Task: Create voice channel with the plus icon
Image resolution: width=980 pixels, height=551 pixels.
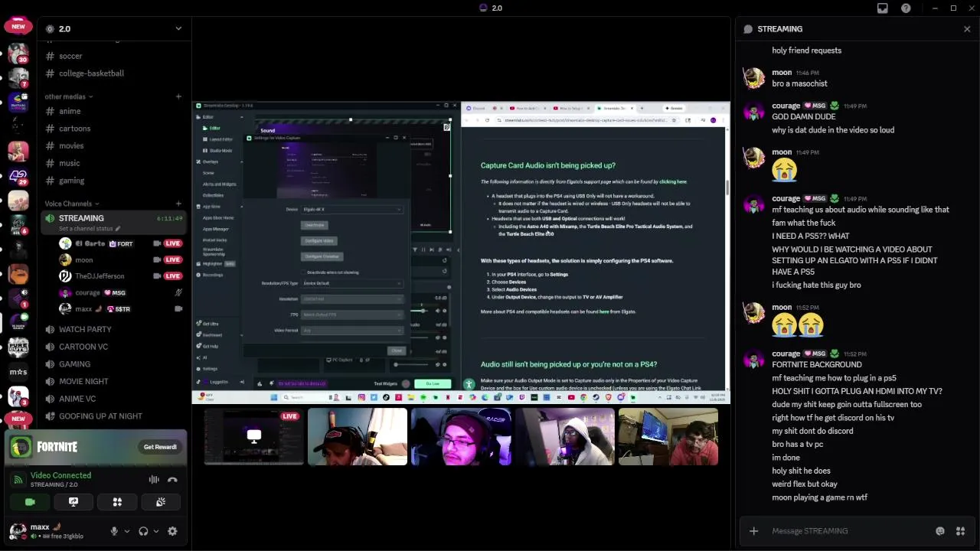Action: [178, 204]
